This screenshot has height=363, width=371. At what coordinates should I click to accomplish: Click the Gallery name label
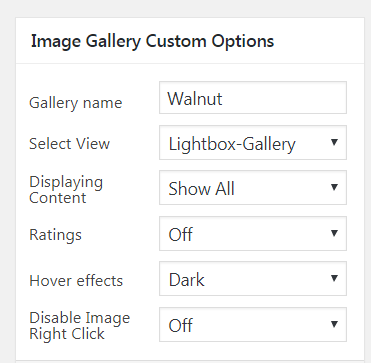tap(76, 103)
